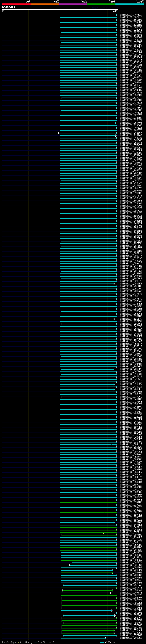Select hit label UniRef100_Q42667
Image resolution: width=146 pixels, height=644 pixels.
click(x=131, y=133)
